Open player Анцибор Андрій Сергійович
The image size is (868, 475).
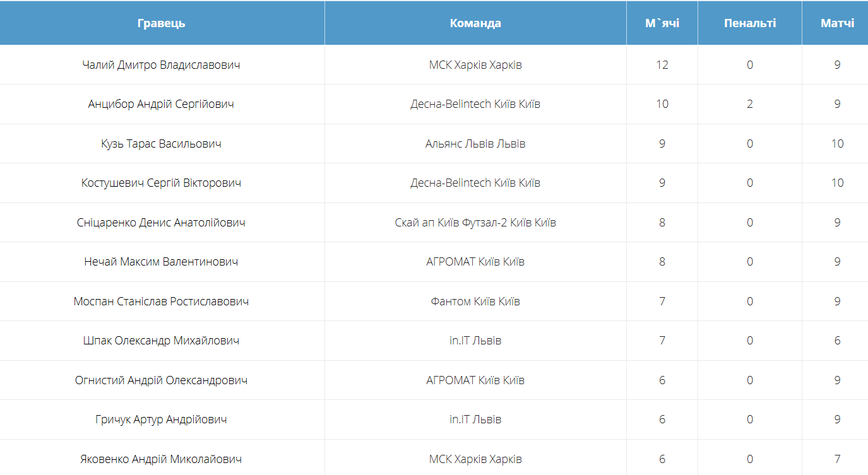point(162,104)
